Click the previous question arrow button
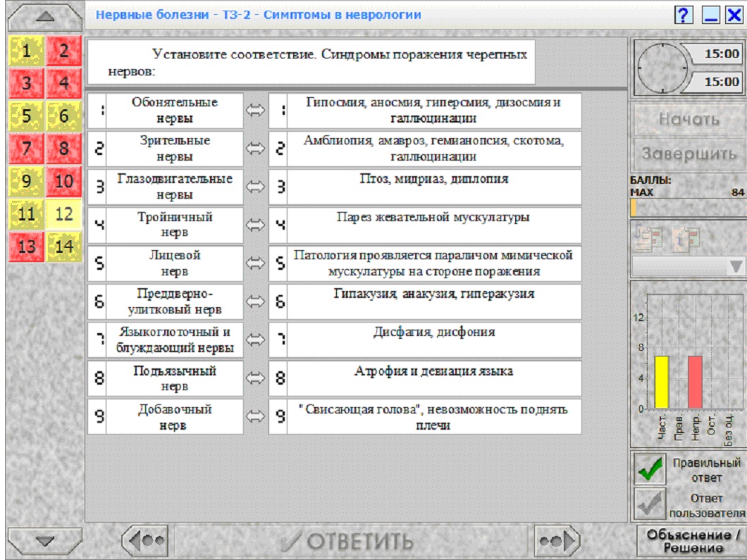This screenshot has width=747, height=560. point(146,540)
